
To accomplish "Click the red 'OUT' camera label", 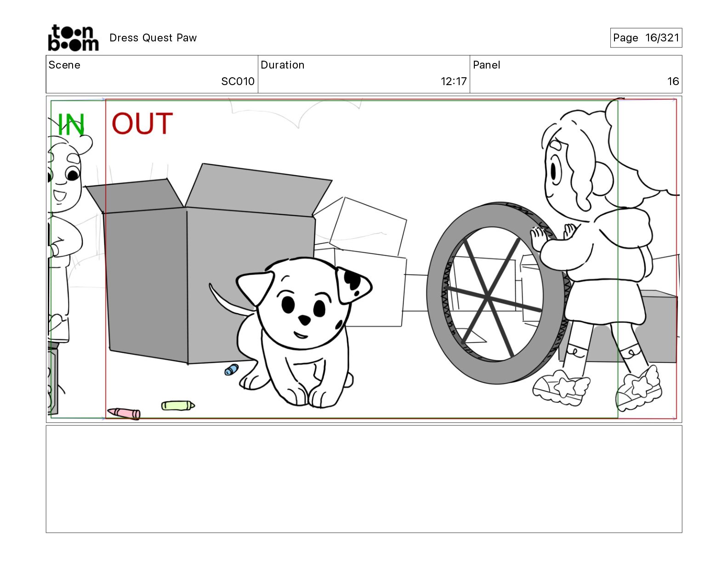I will coord(142,124).
